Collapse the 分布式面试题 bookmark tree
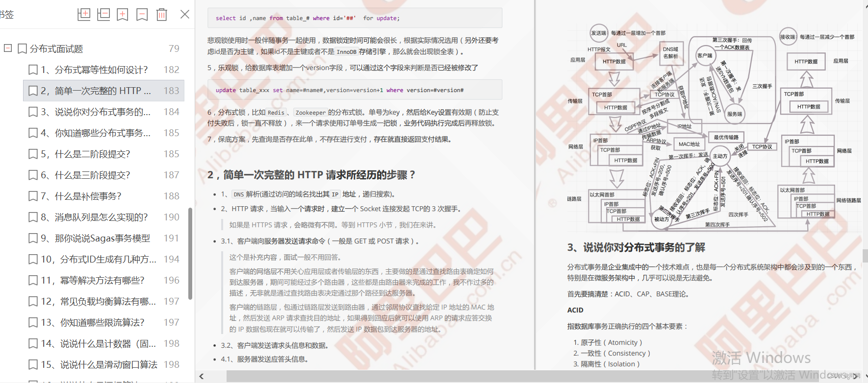The width and height of the screenshot is (868, 383). [8, 48]
